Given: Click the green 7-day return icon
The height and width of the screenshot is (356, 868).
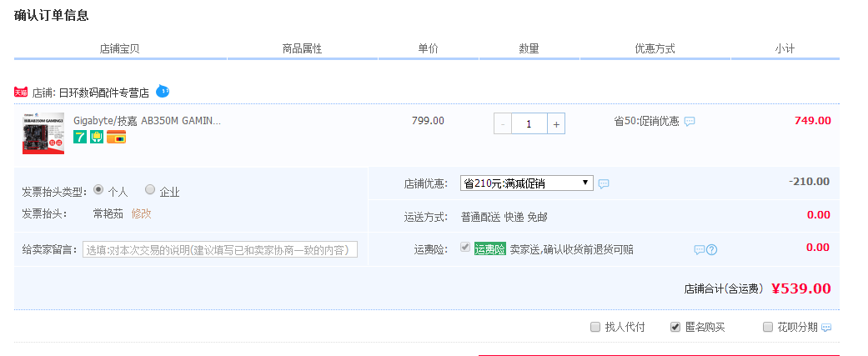Looking at the screenshot, I should [x=80, y=136].
